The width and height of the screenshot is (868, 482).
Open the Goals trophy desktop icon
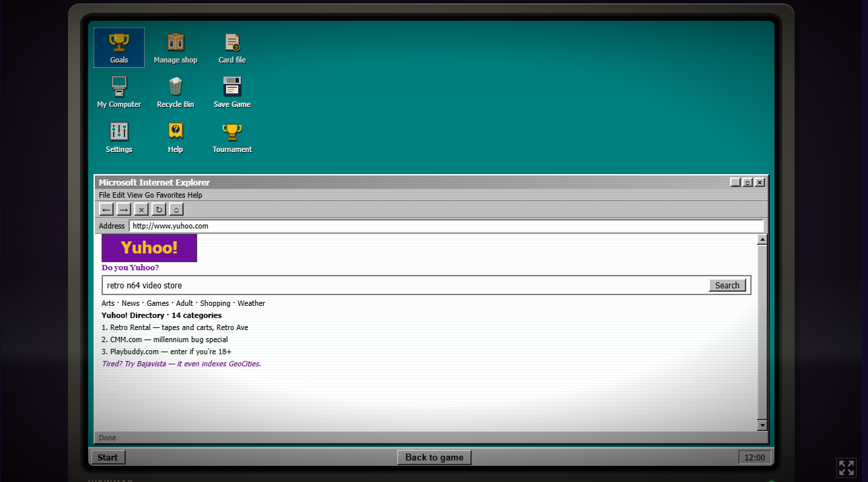coord(119,48)
